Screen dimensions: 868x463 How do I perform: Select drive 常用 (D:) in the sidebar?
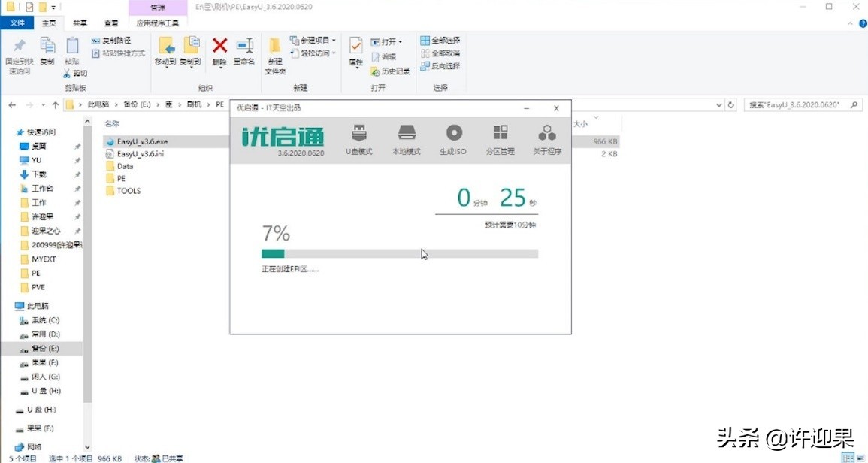(40, 334)
